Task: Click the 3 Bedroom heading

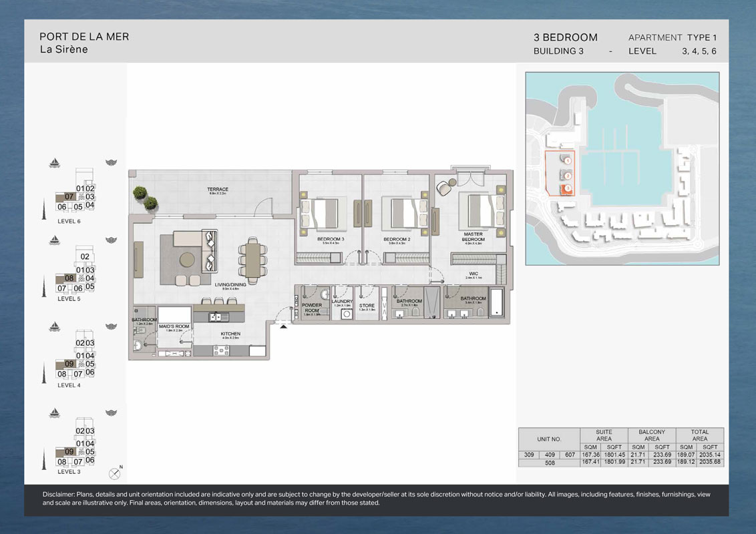Action: pos(565,37)
